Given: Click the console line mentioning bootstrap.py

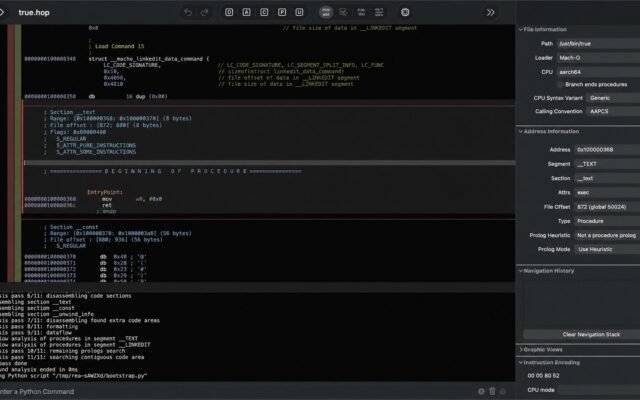Looking at the screenshot, I should [x=73, y=376].
